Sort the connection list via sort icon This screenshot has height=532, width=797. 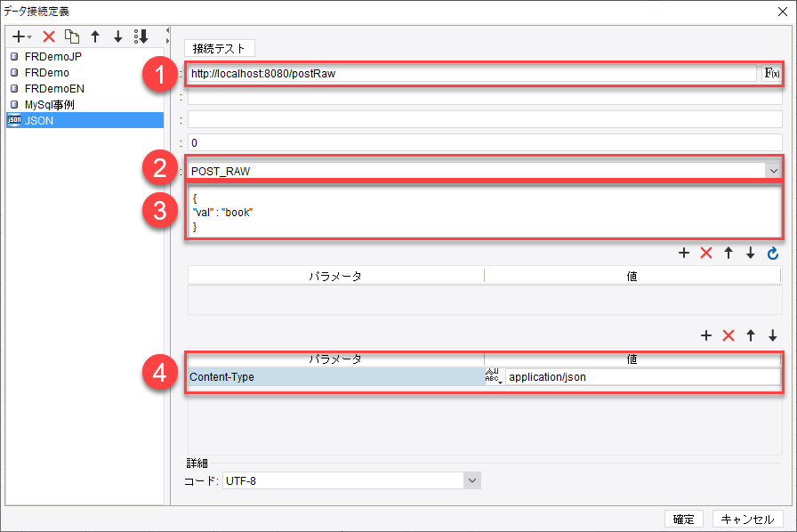pyautogui.click(x=141, y=37)
